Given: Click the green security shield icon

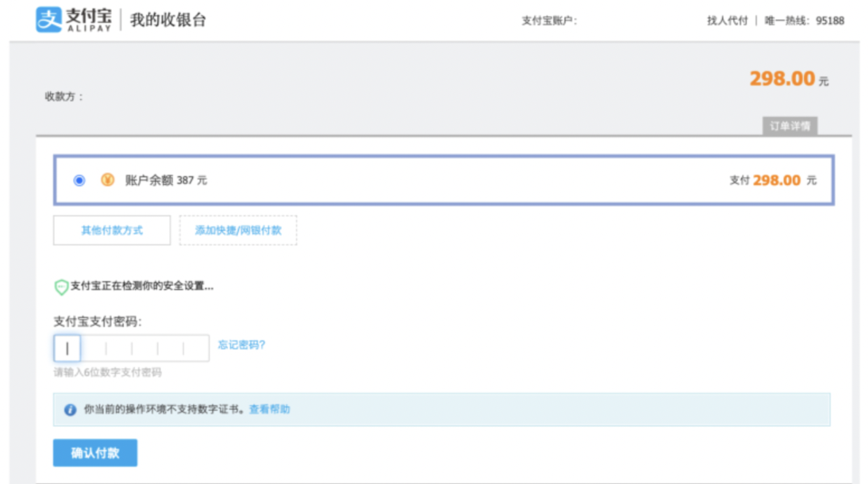Looking at the screenshot, I should [x=61, y=287].
